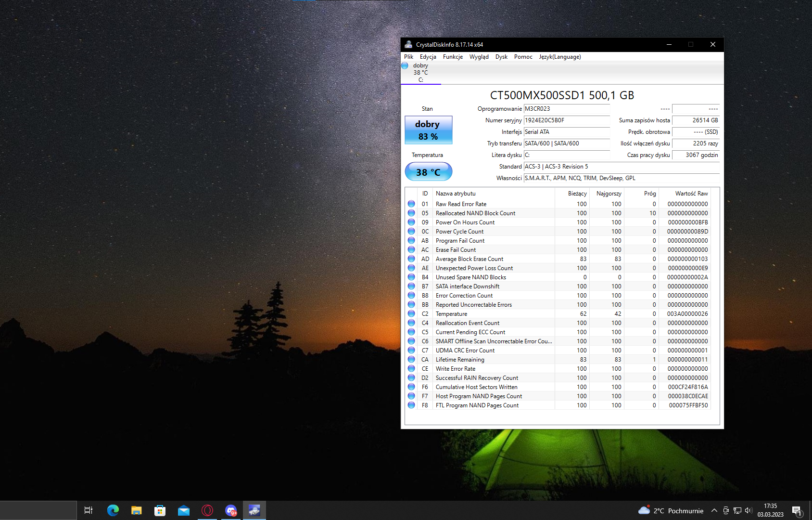
Task: Click the Najgorszy column header
Action: coord(607,194)
